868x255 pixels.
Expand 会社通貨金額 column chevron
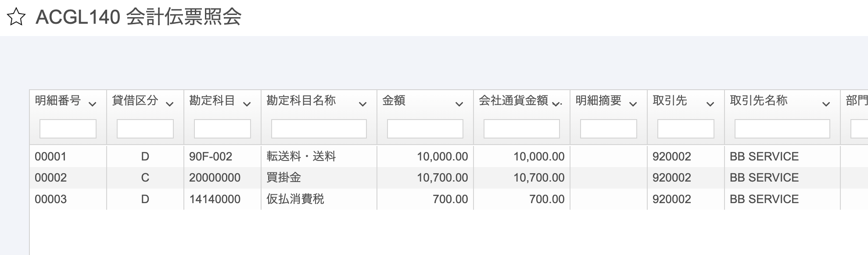[556, 104]
